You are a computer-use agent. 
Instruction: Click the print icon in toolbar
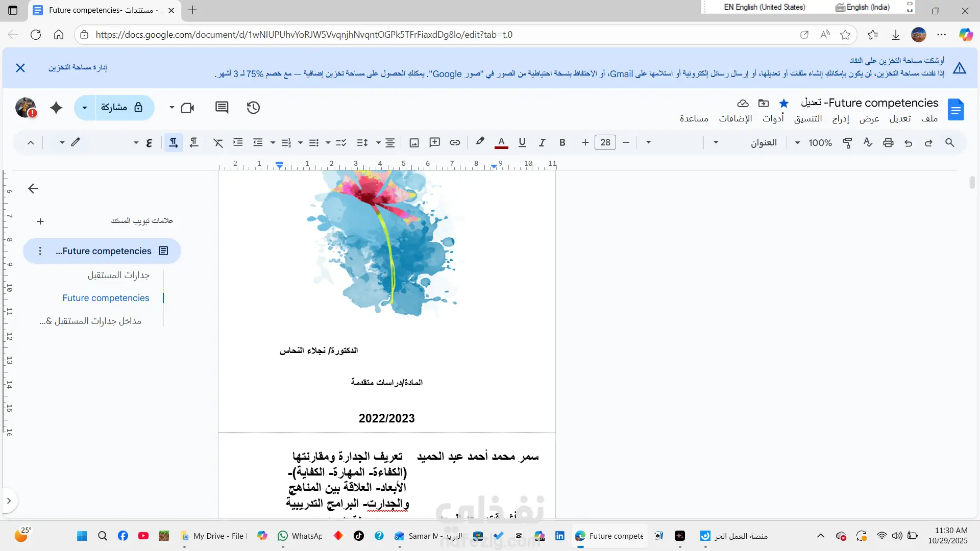tap(888, 143)
